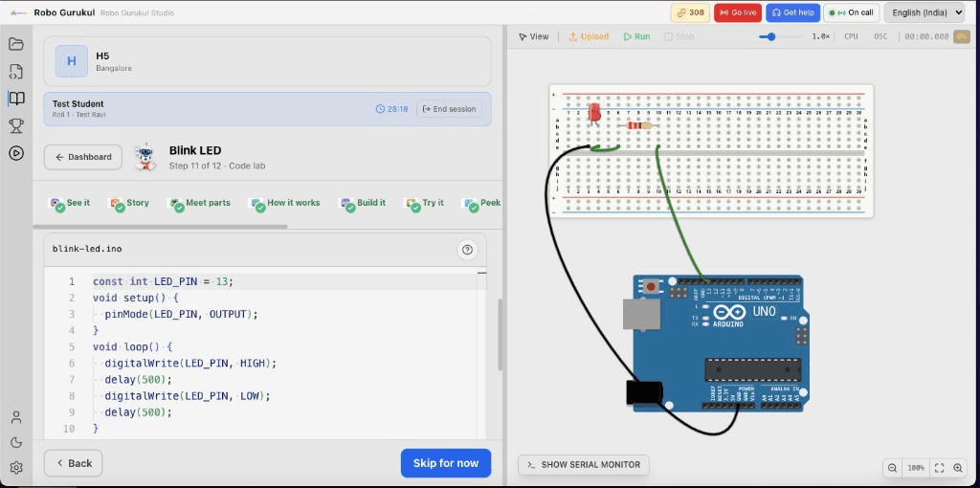
Task: Select the red LED on the breadboard
Action: click(594, 114)
